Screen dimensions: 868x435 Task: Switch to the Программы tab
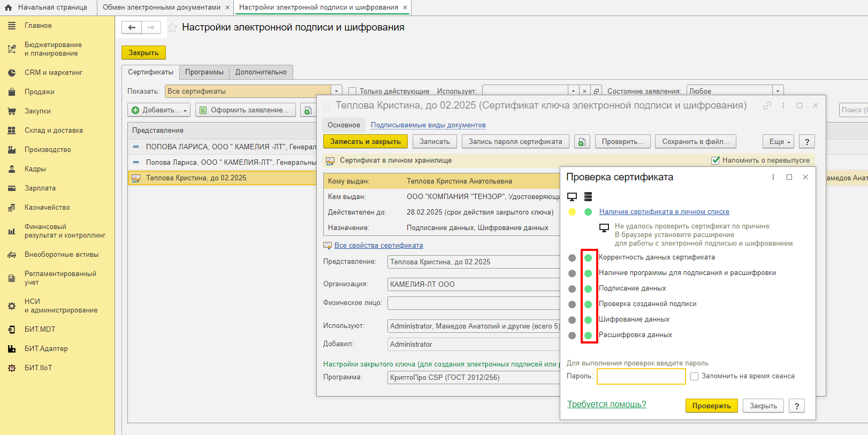click(204, 72)
